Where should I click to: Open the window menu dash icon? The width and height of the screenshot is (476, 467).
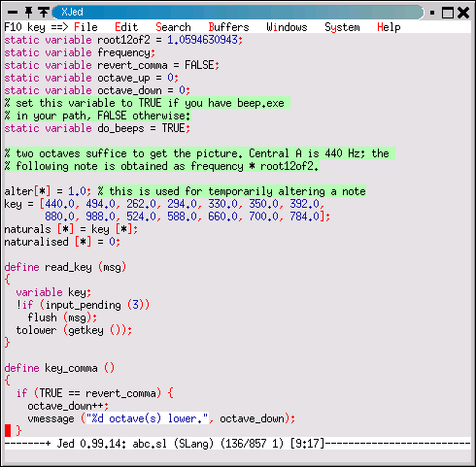[13, 13]
